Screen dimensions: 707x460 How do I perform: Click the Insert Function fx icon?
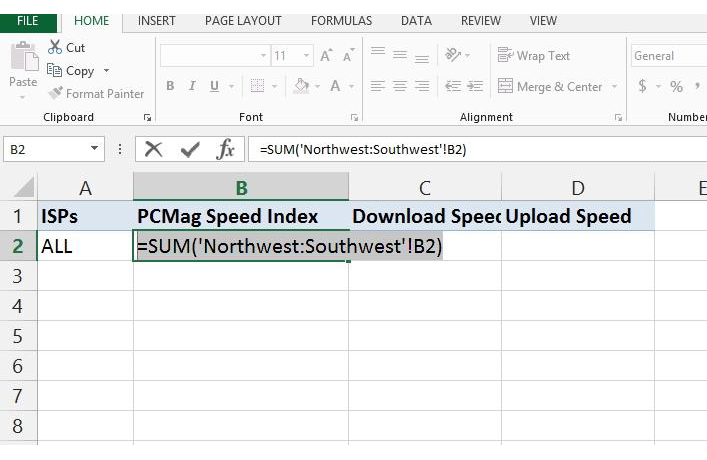226,149
